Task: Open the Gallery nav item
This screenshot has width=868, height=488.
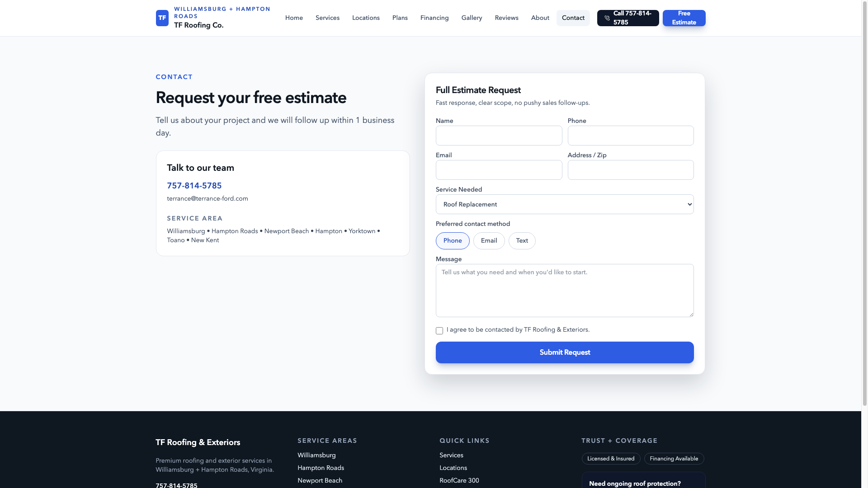Action: [472, 18]
